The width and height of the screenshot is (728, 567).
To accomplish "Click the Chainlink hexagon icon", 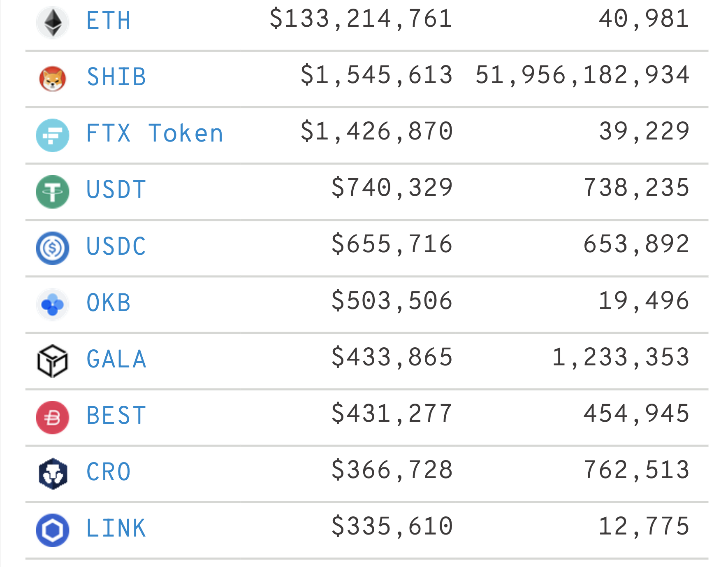I will (53, 530).
